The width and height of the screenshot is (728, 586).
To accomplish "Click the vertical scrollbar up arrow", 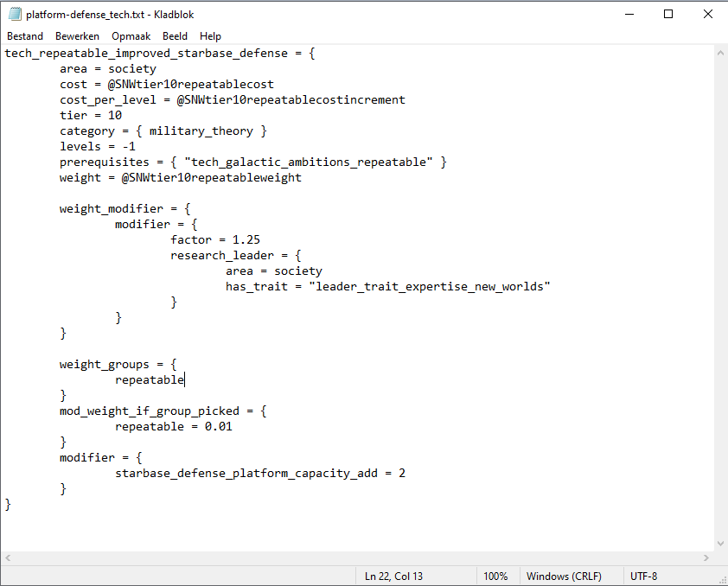I will (720, 53).
